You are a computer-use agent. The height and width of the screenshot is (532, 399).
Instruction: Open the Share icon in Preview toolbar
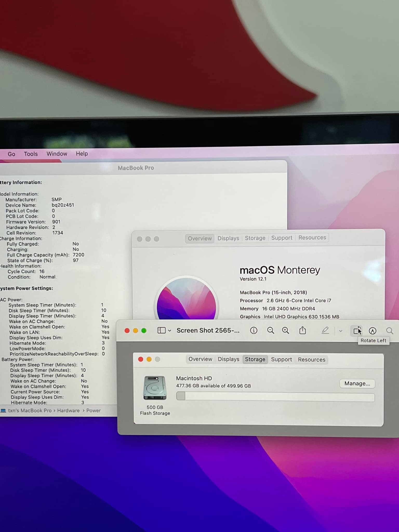click(302, 330)
